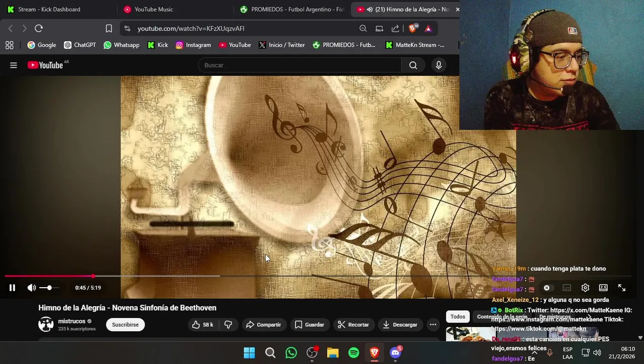Adjust the video volume slider
The height and width of the screenshot is (364, 644).
tap(49, 288)
